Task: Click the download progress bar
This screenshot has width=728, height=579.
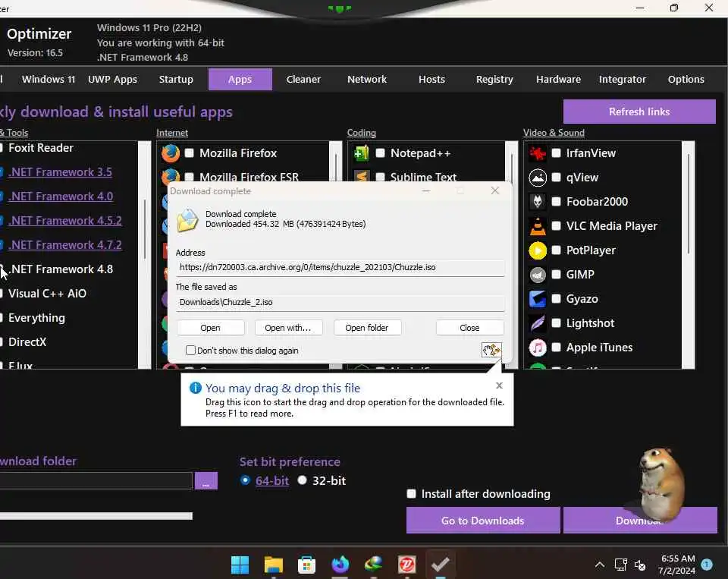Action: 96,516
